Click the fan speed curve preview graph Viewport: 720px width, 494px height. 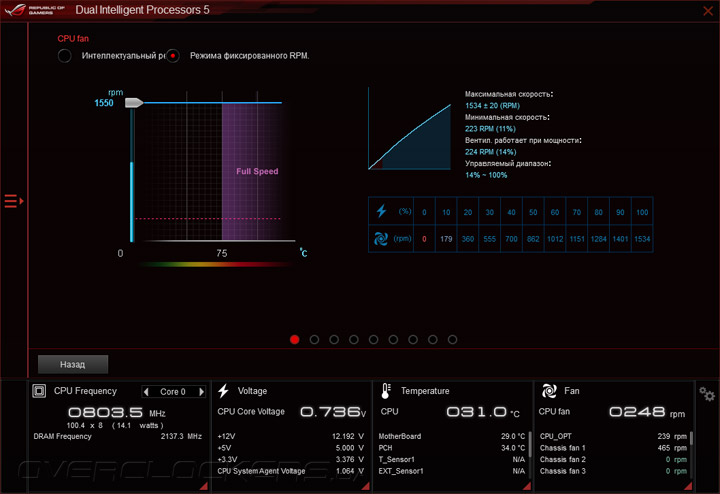[x=410, y=129]
